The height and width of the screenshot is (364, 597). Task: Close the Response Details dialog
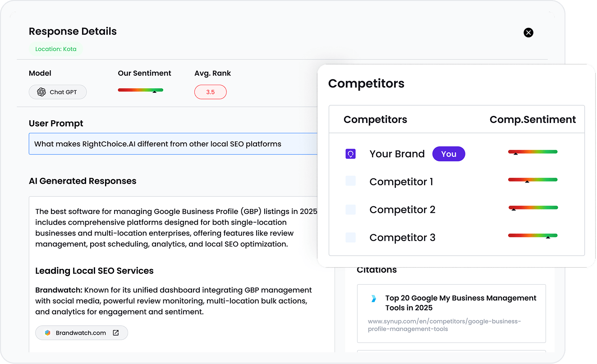[x=528, y=32]
